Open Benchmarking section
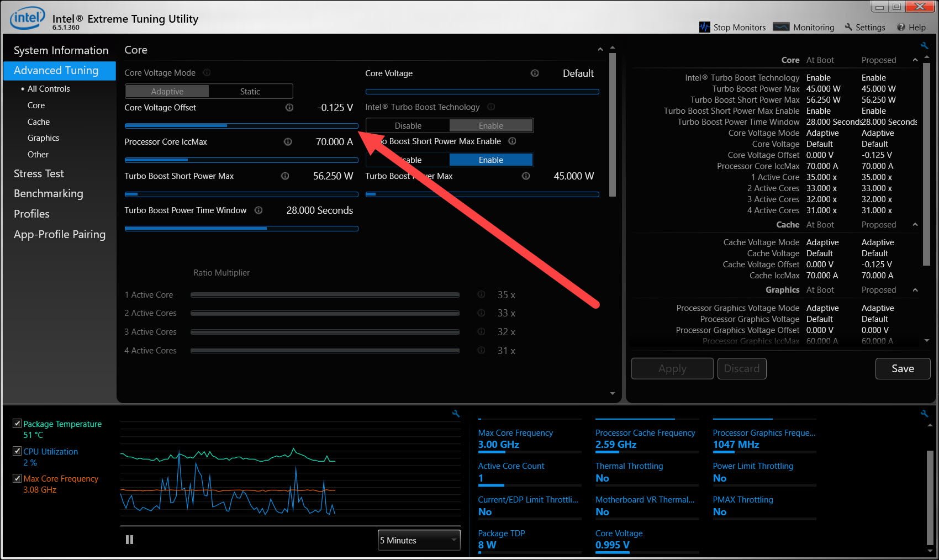The width and height of the screenshot is (939, 560). coord(49,193)
